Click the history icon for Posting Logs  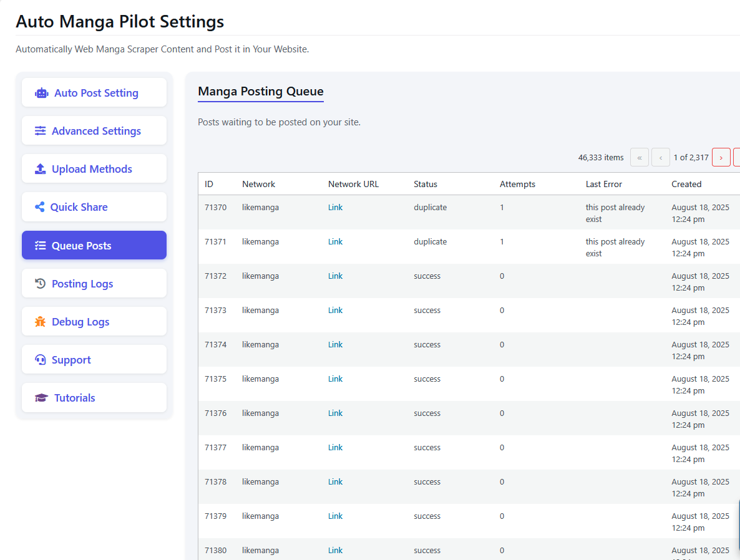tap(41, 284)
